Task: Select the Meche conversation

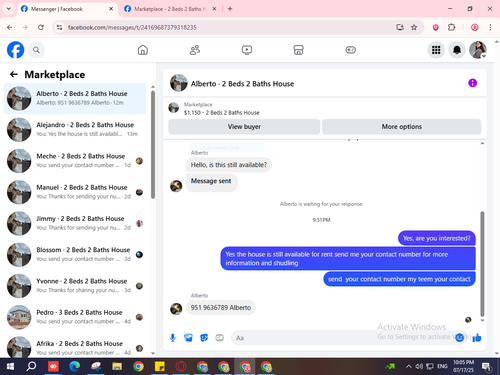Action: pyautogui.click(x=75, y=161)
